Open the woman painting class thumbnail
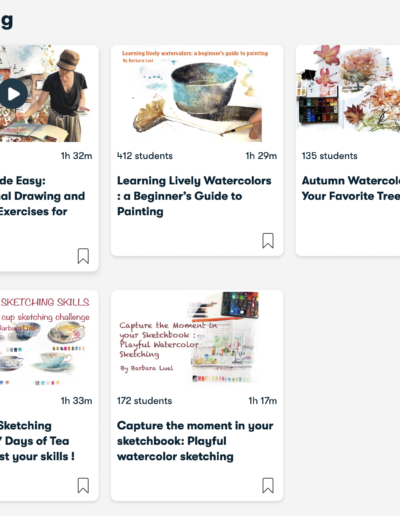400x516 pixels. pos(49,94)
